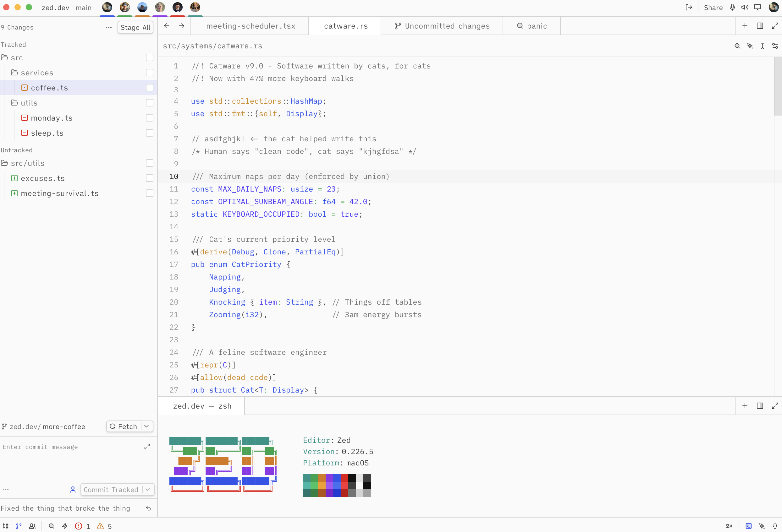Mute the microphone icon in title bar

(732, 8)
